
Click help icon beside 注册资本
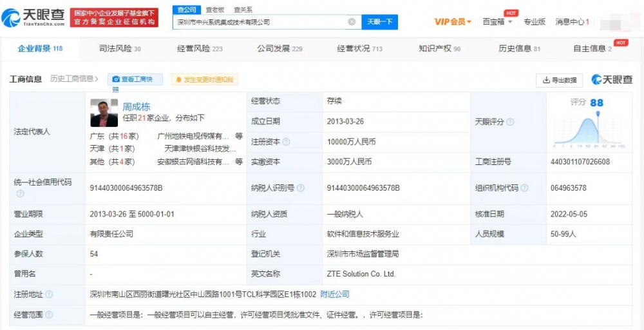tap(287, 142)
